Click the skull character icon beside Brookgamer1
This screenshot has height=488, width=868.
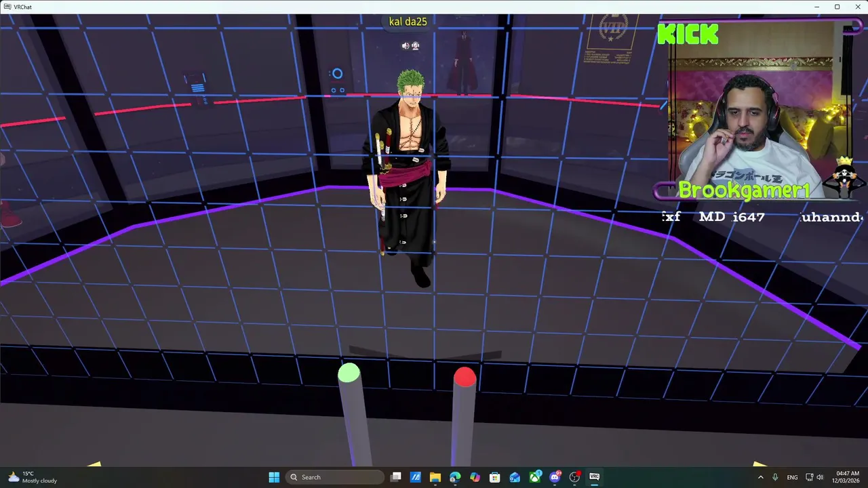pos(845,178)
